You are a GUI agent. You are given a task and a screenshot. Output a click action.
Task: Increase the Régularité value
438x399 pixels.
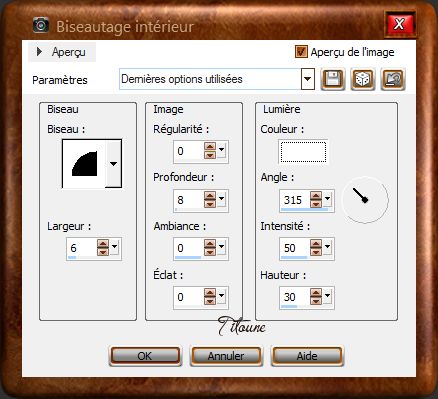pyautogui.click(x=210, y=147)
